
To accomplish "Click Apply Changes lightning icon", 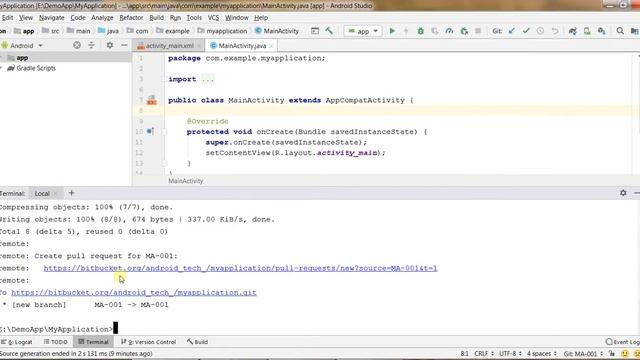I will 406,31.
